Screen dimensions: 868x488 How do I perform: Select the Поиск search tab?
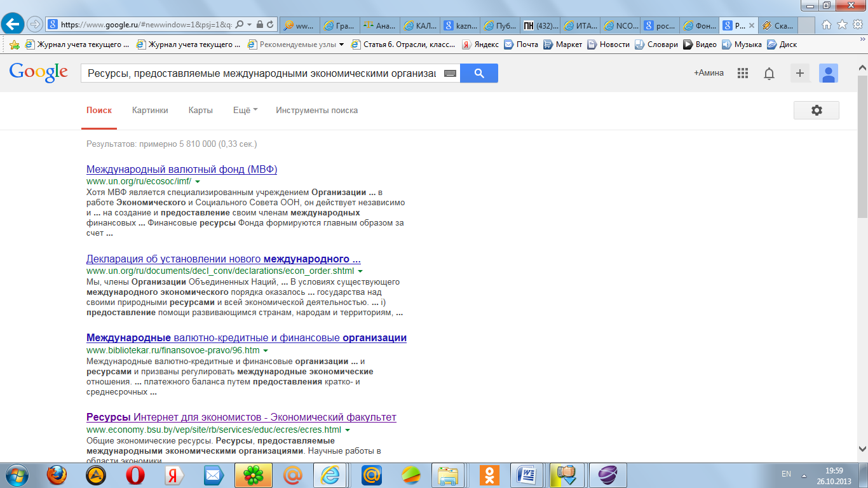(x=99, y=110)
